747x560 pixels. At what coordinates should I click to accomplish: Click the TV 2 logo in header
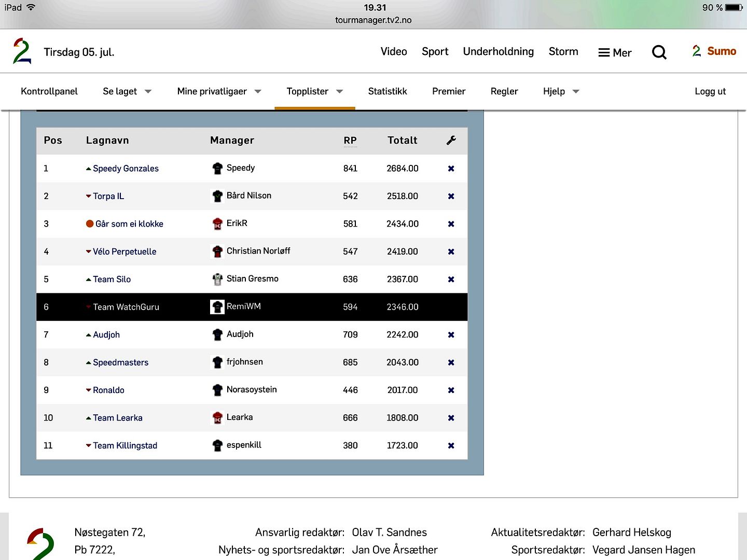[22, 51]
